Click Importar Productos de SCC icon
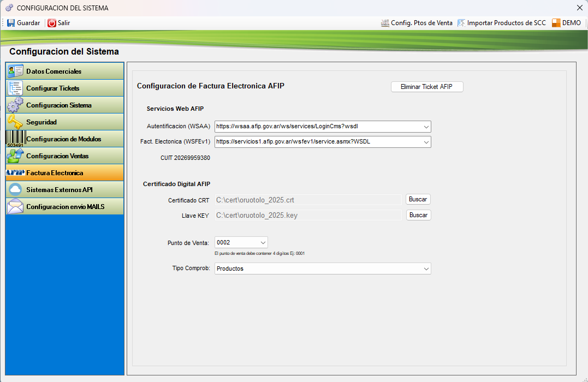Viewport: 588px width, 382px height. pyautogui.click(x=461, y=23)
